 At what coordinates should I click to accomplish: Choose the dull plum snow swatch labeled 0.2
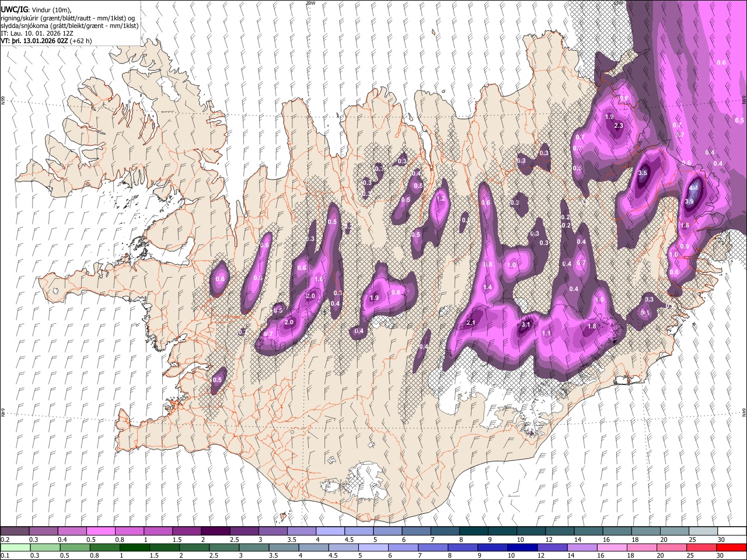tap(15, 531)
